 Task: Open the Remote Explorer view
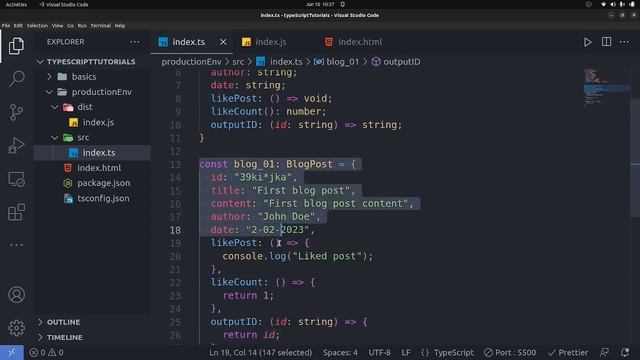[16, 179]
